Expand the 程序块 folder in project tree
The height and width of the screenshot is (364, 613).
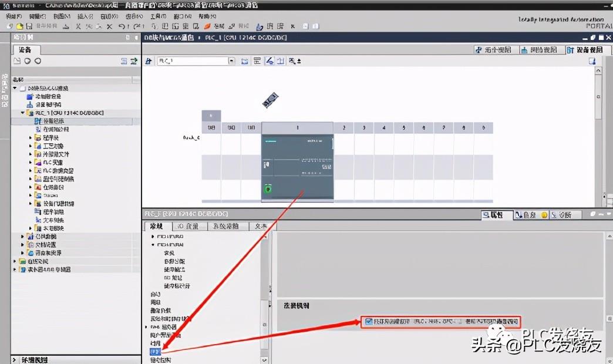(x=30, y=137)
